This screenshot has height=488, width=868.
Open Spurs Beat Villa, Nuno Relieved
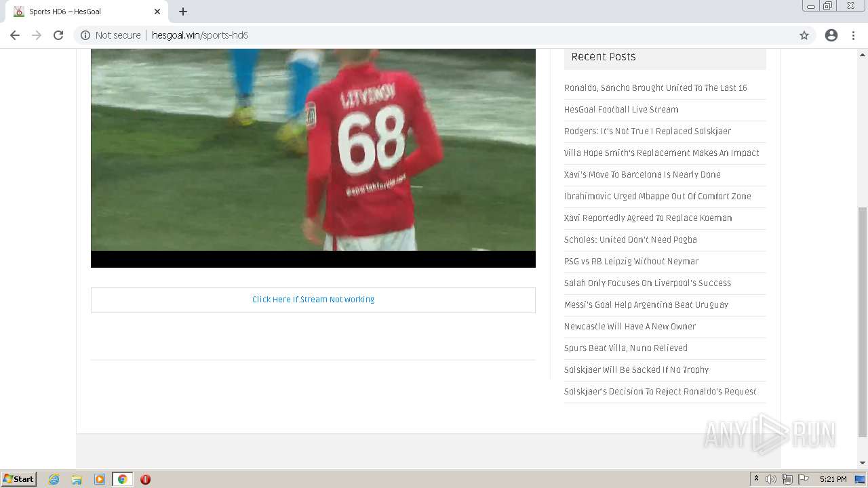(x=626, y=348)
